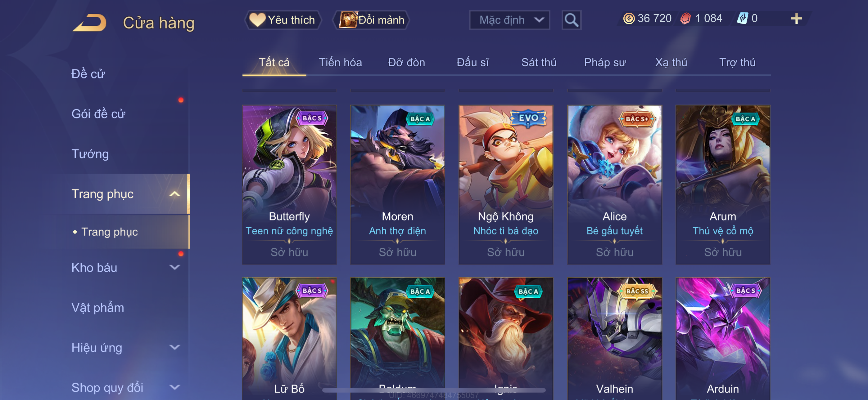Image resolution: width=868 pixels, height=400 pixels.
Task: Open Gói đề cử in sidebar
Action: 98,114
